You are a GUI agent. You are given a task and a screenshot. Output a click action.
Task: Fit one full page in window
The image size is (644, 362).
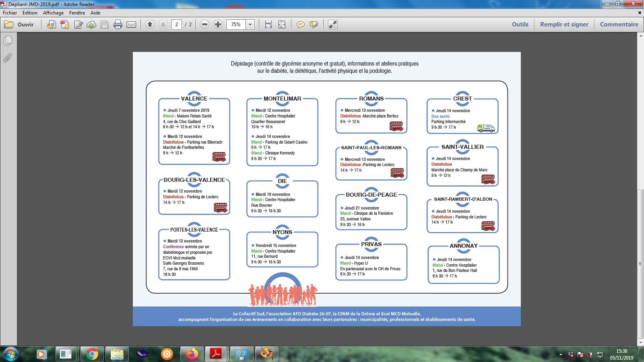coord(282,25)
